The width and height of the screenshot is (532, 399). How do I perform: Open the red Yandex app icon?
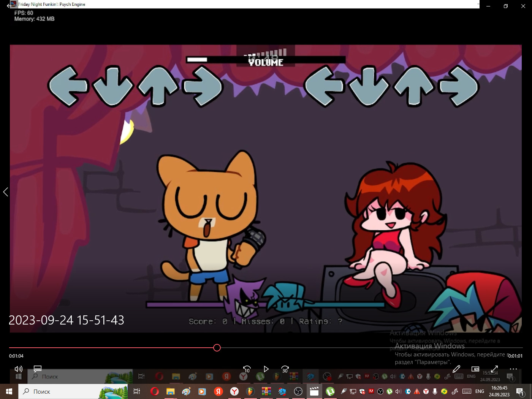[x=218, y=391]
